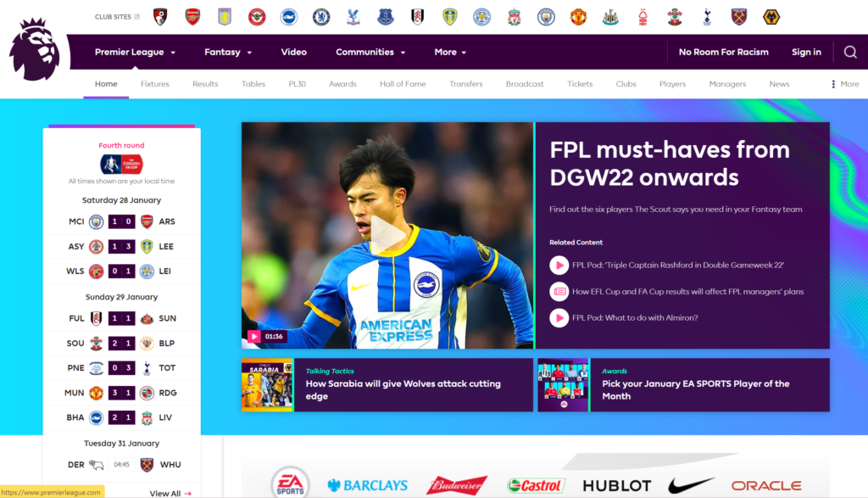This screenshot has width=868, height=498.
Task: Open the Crystal Palace club crest
Action: pyautogui.click(x=353, y=17)
